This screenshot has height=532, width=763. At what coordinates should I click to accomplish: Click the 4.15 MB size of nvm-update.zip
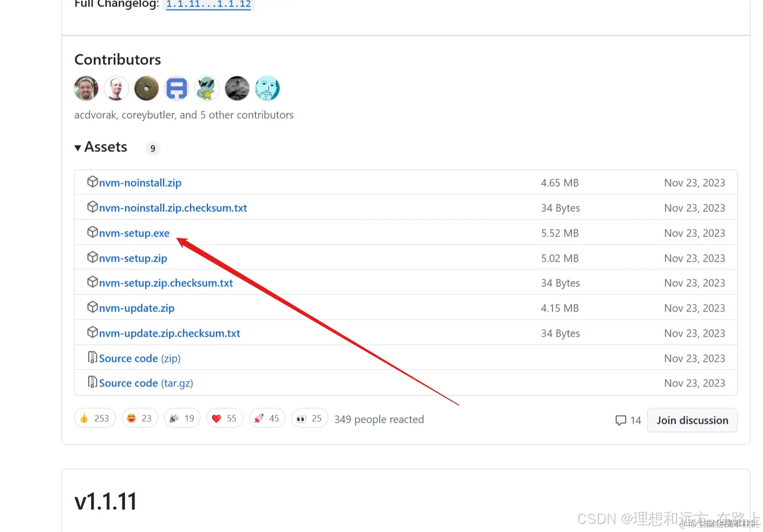click(x=560, y=308)
